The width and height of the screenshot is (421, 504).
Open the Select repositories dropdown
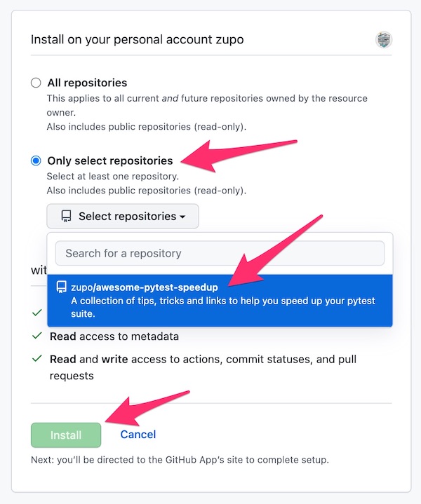[123, 217]
